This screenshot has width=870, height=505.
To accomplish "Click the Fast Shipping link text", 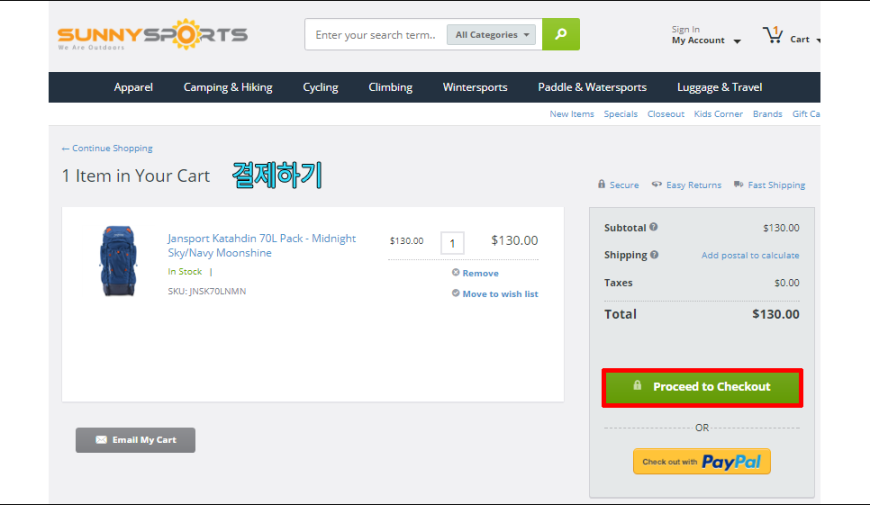I will pos(776,185).
